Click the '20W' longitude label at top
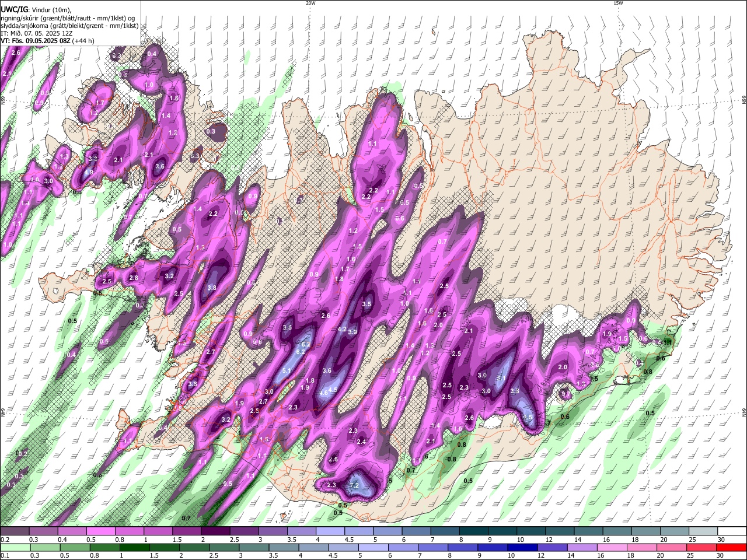747x560 pixels. (x=310, y=3)
